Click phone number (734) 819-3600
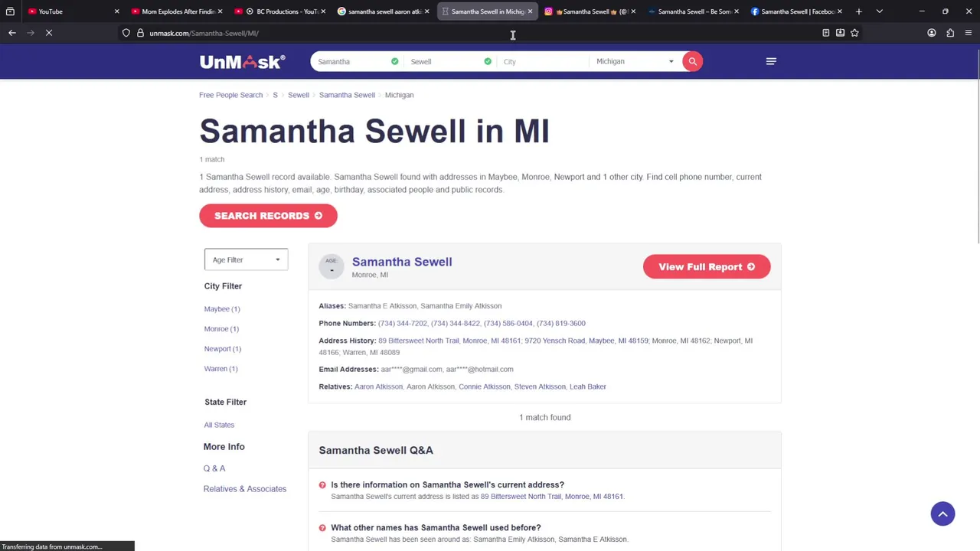This screenshot has height=551, width=980. coord(561,323)
